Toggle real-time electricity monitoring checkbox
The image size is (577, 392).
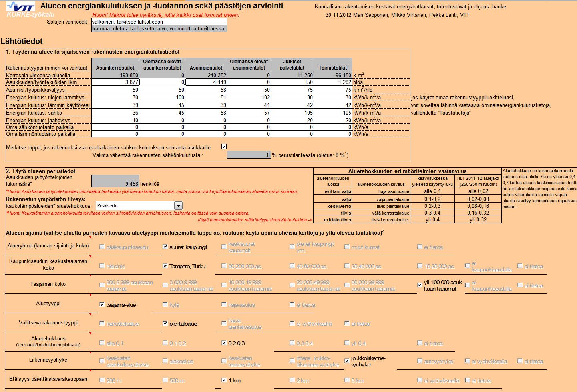point(224,147)
